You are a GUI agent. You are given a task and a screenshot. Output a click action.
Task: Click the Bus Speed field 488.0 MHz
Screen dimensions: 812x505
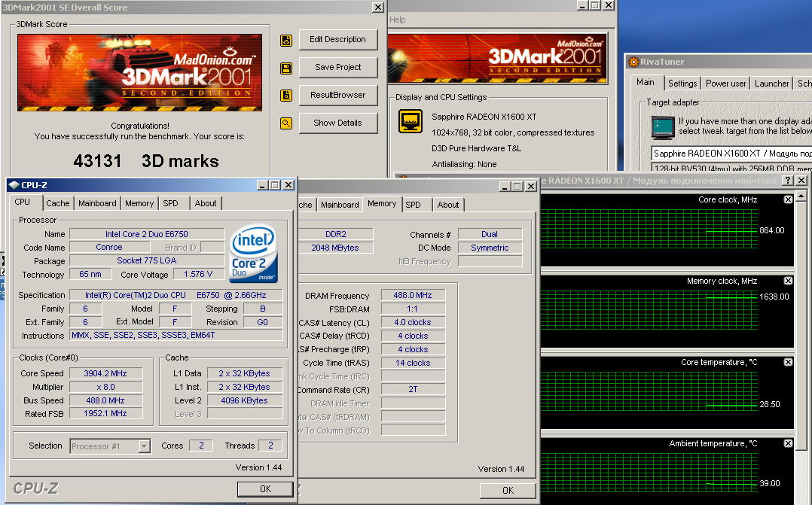(x=105, y=400)
